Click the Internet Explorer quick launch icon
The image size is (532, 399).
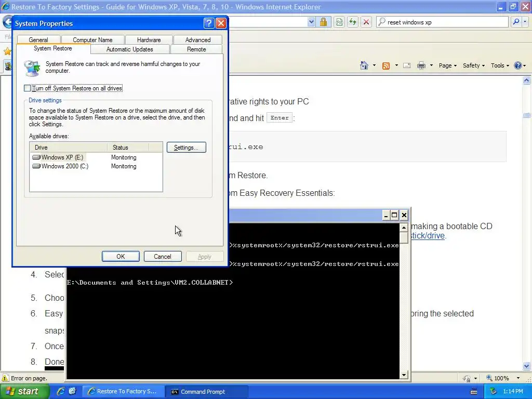pos(61,391)
